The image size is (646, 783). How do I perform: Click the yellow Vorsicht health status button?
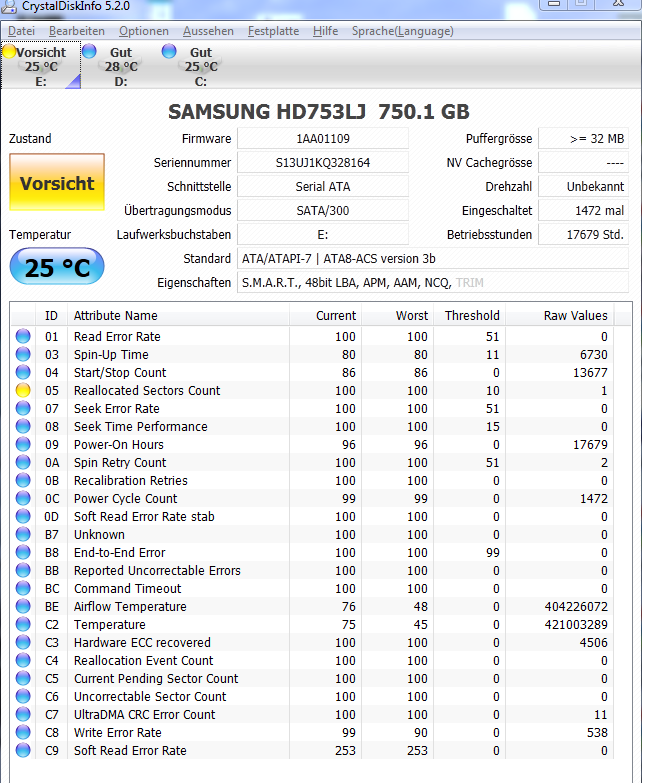pos(57,183)
